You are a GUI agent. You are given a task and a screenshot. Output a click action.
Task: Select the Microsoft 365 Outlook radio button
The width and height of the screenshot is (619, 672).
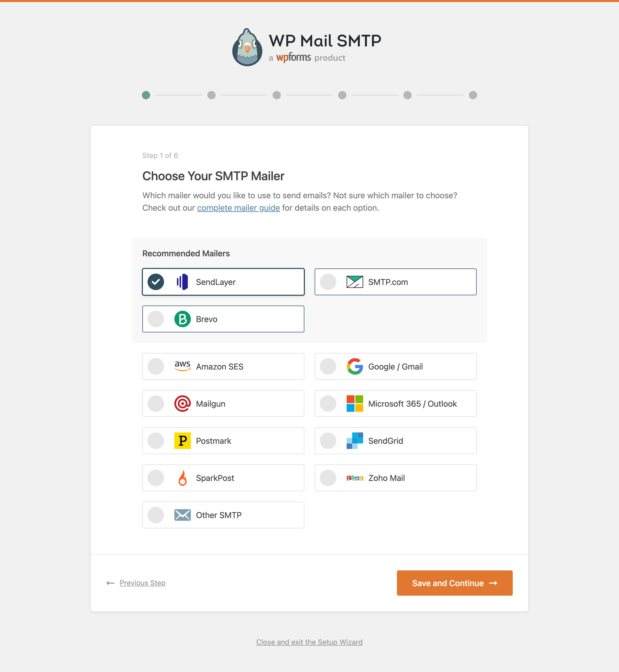pos(328,403)
